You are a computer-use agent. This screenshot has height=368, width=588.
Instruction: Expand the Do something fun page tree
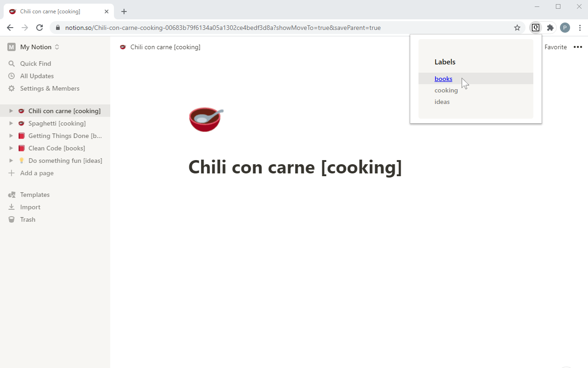click(11, 161)
